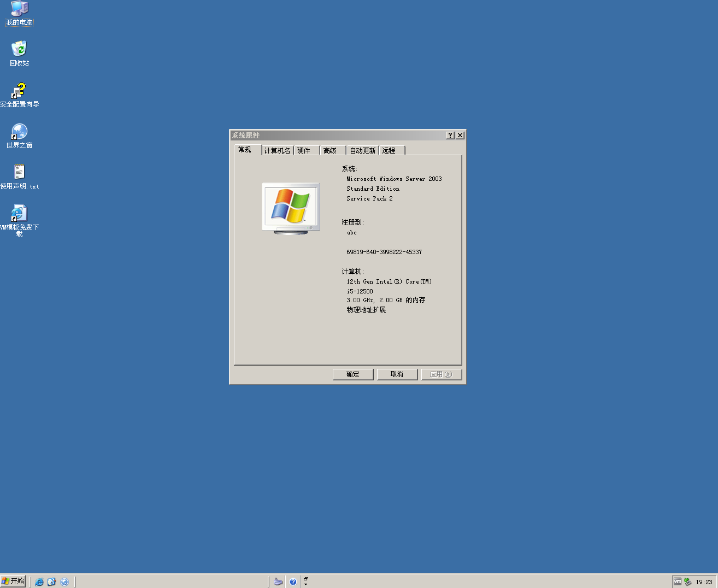Click the globe quick launch icon
Image resolution: width=718 pixels, height=588 pixels.
point(64,582)
